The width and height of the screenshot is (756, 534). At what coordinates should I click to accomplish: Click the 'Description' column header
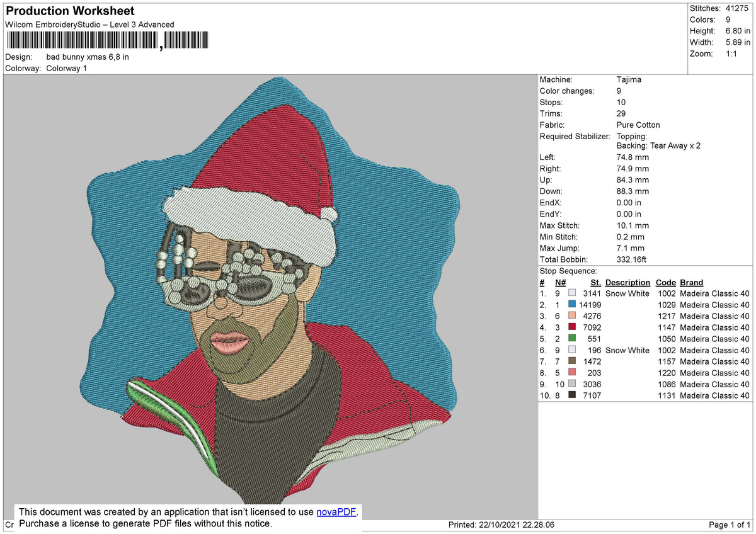point(627,283)
